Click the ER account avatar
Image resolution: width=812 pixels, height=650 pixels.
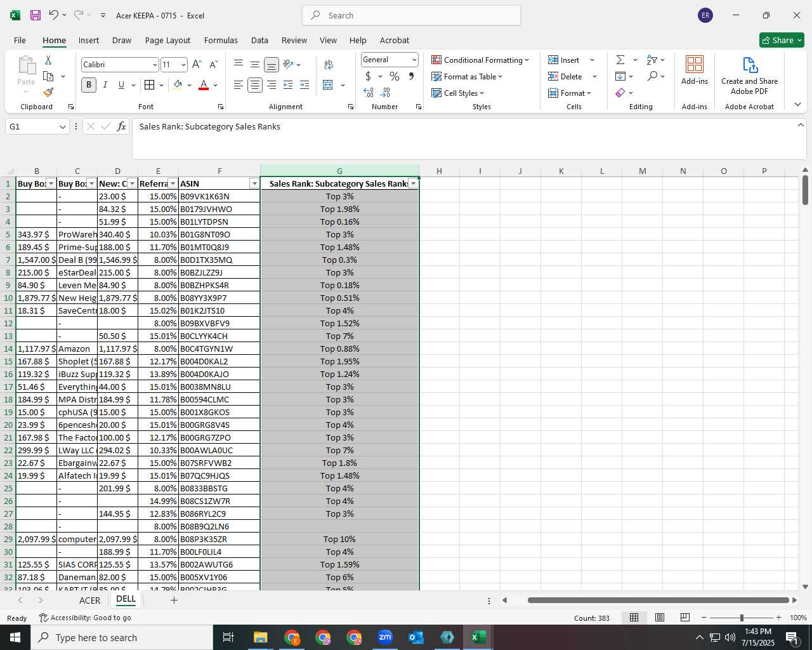705,15
